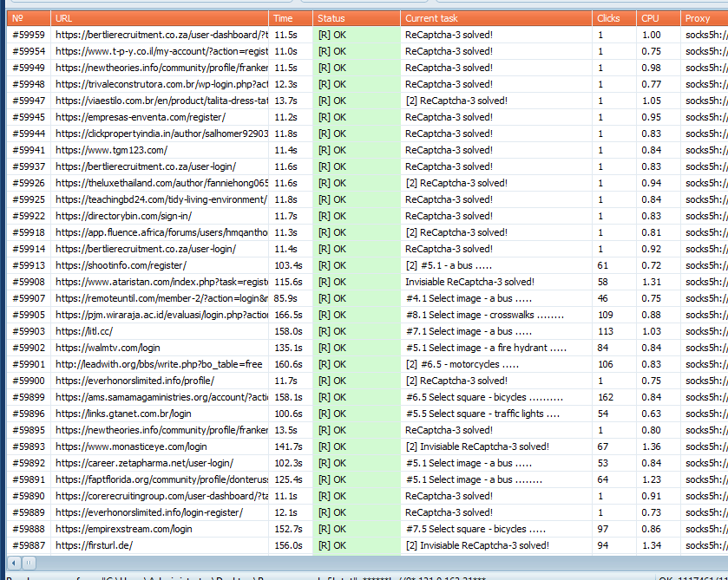Grab the horizontal scrollbar thumb
Viewport: 728px width, 580px height.
point(29,563)
